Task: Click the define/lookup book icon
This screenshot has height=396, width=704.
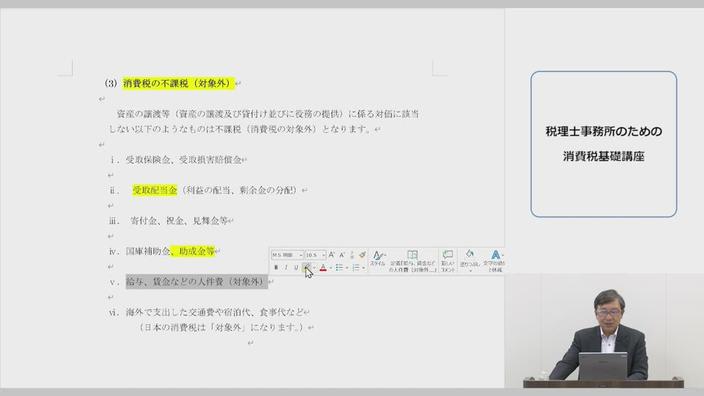Action: tap(412, 260)
